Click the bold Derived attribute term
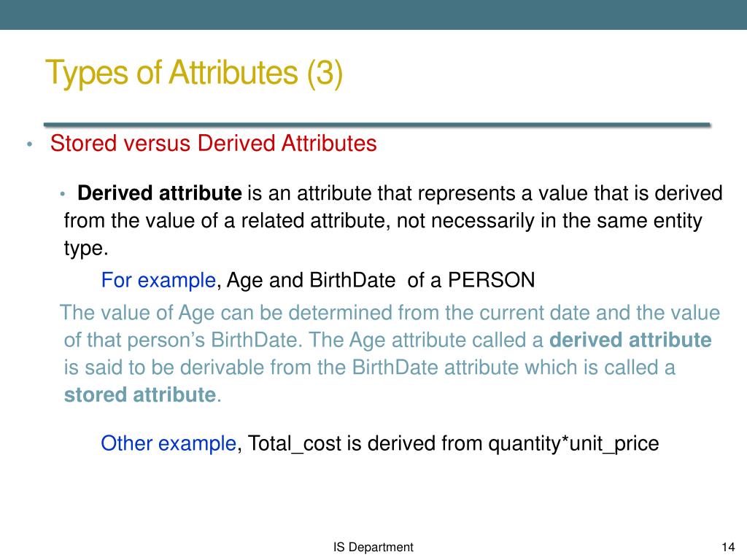 (160, 193)
